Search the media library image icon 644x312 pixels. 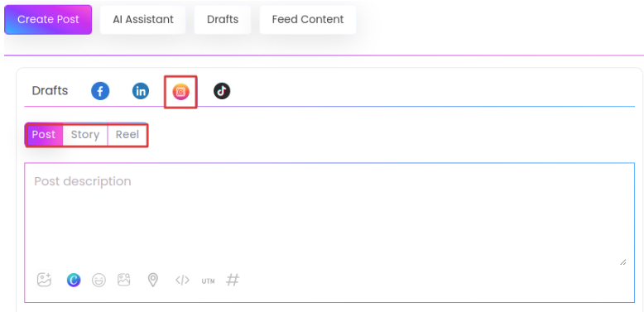pos(123,280)
